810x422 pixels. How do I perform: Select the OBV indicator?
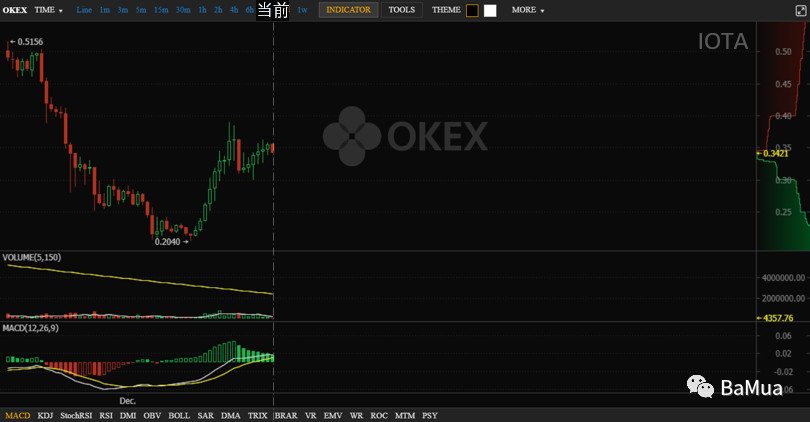152,415
